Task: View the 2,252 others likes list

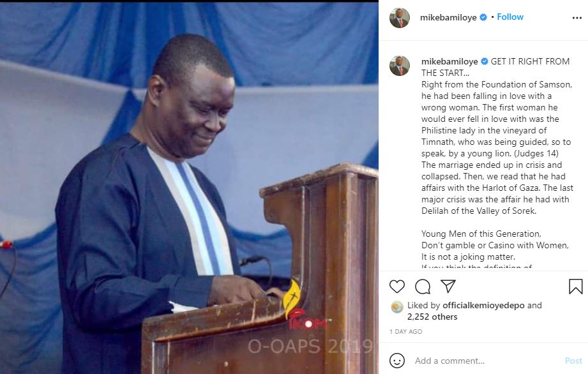Action: coord(432,317)
